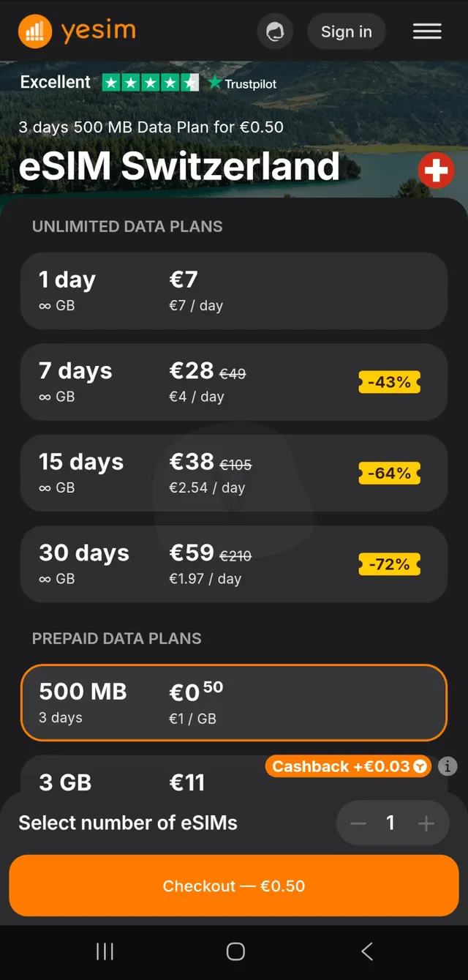
Task: Select the 500 MB prepaid plan
Action: pos(234,703)
